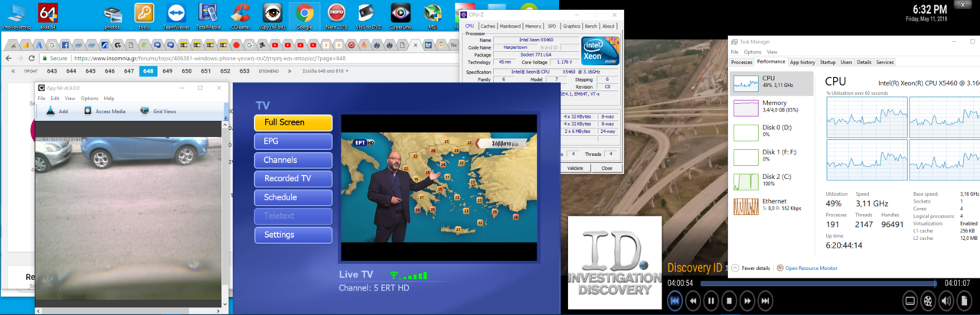Rewind the video in the player
980x315 pixels.
coord(693,301)
